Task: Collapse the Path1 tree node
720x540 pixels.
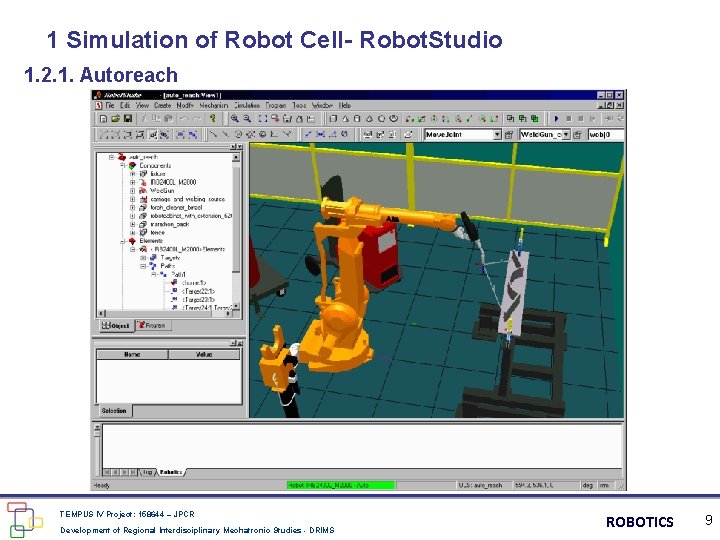Action: [154, 274]
